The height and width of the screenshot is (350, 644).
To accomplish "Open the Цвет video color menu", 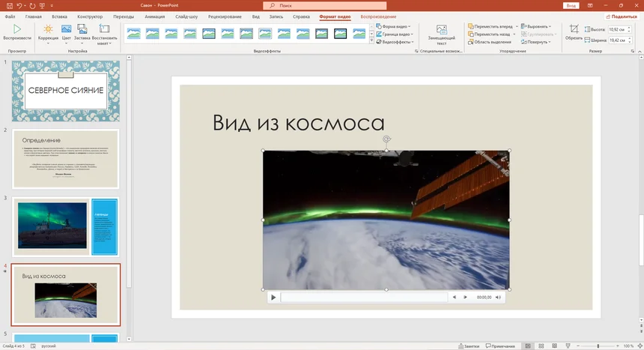I will pyautogui.click(x=66, y=34).
